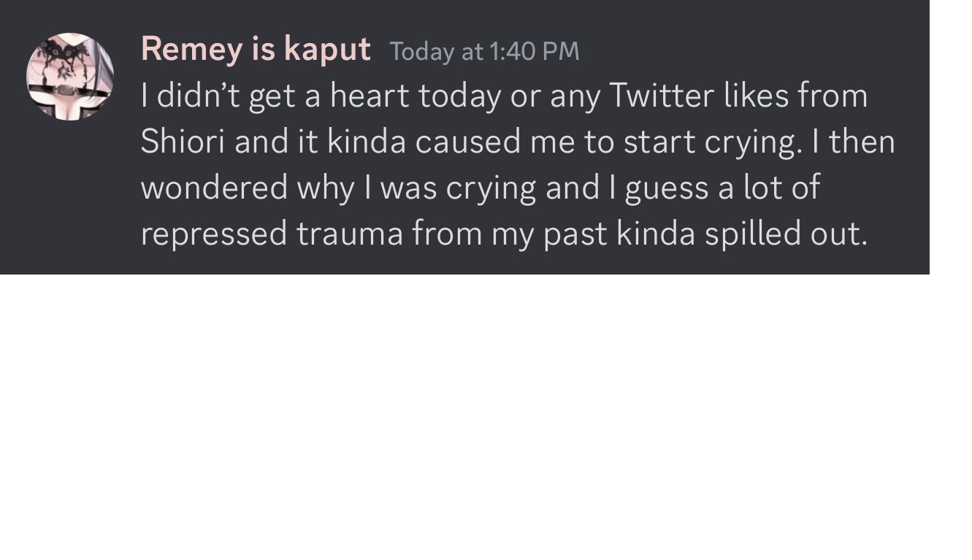
Task: Click the name Shiori in the message
Action: (183, 142)
